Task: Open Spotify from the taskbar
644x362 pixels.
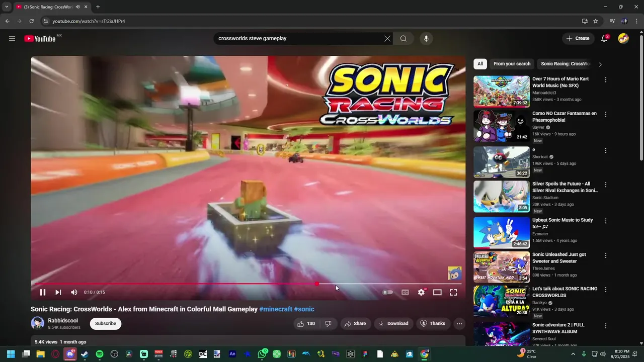Action: [100, 354]
